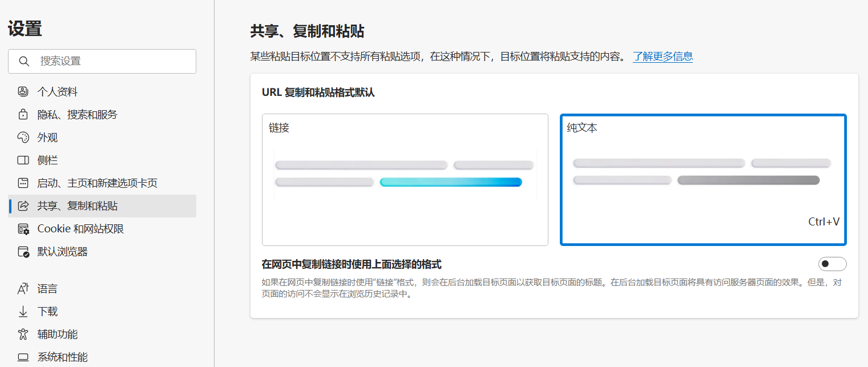
Task: Open the 共享、复制和粘贴 menu item
Action: [x=78, y=206]
